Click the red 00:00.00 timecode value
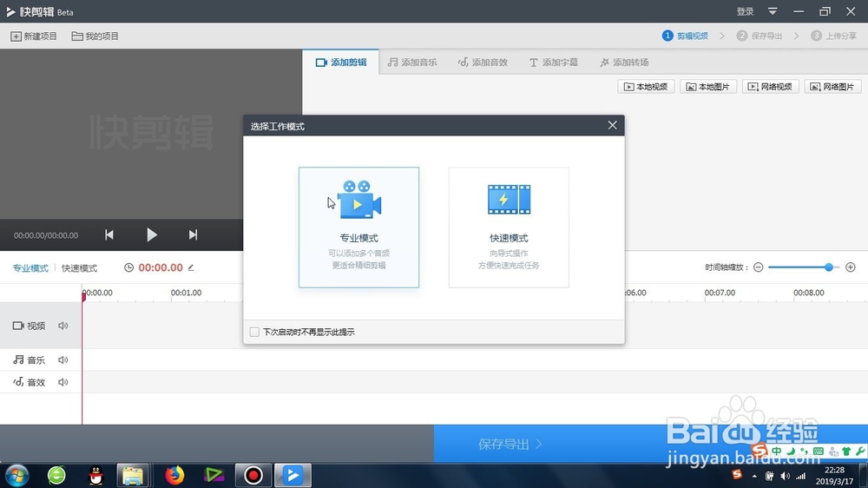Screen dimensions: 868x488 [161, 267]
